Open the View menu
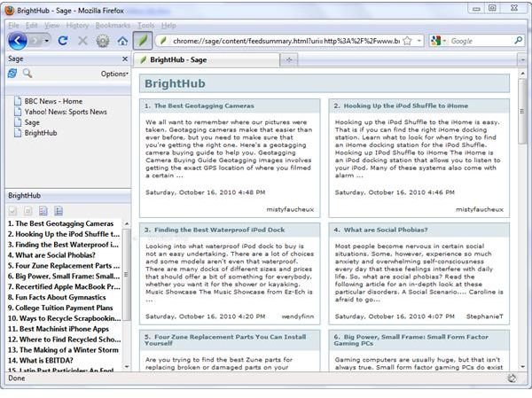Viewport: 532px width, 398px height. pyautogui.click(x=52, y=25)
